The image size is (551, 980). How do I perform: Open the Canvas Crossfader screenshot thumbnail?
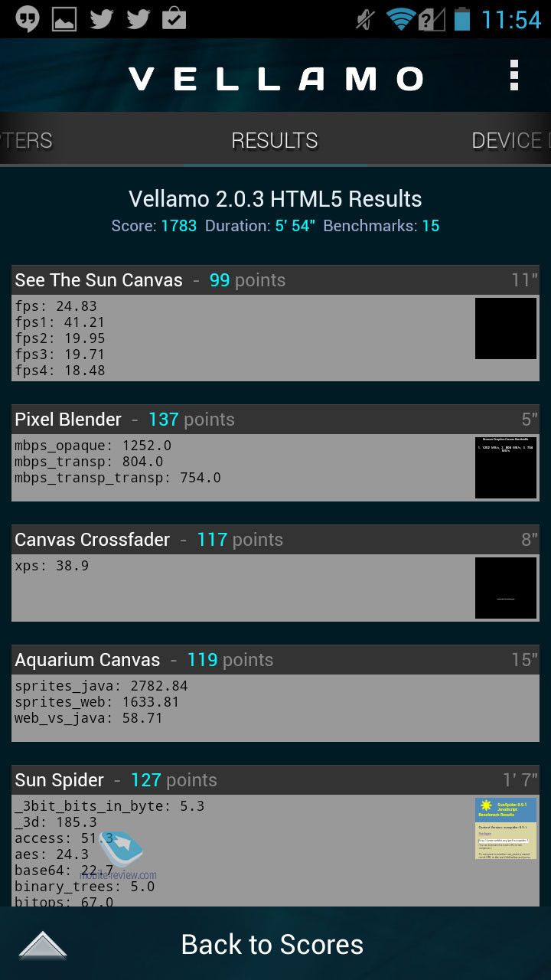click(x=506, y=588)
